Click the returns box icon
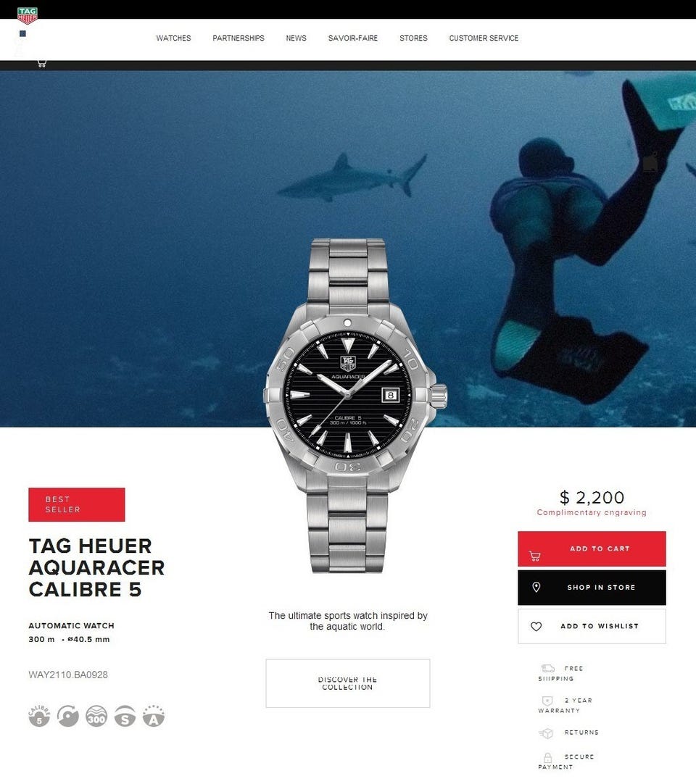This screenshot has width=696, height=784. point(546,733)
